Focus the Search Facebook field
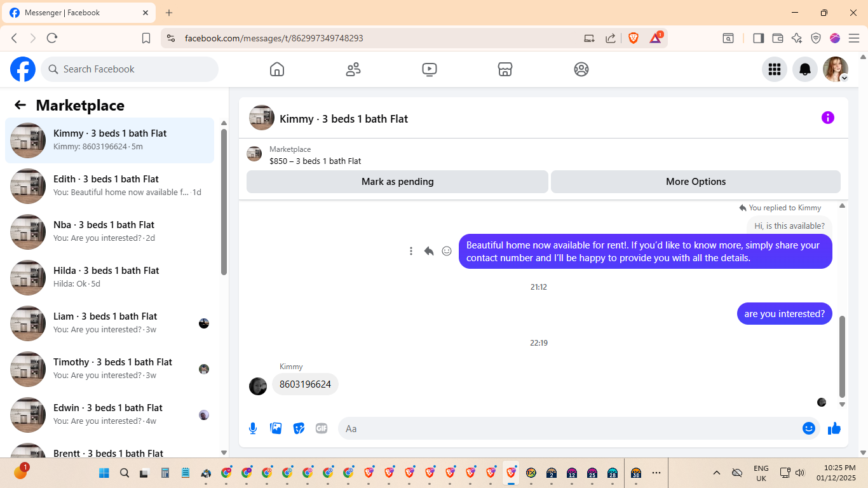Screen dimensions: 868x488 (130, 69)
